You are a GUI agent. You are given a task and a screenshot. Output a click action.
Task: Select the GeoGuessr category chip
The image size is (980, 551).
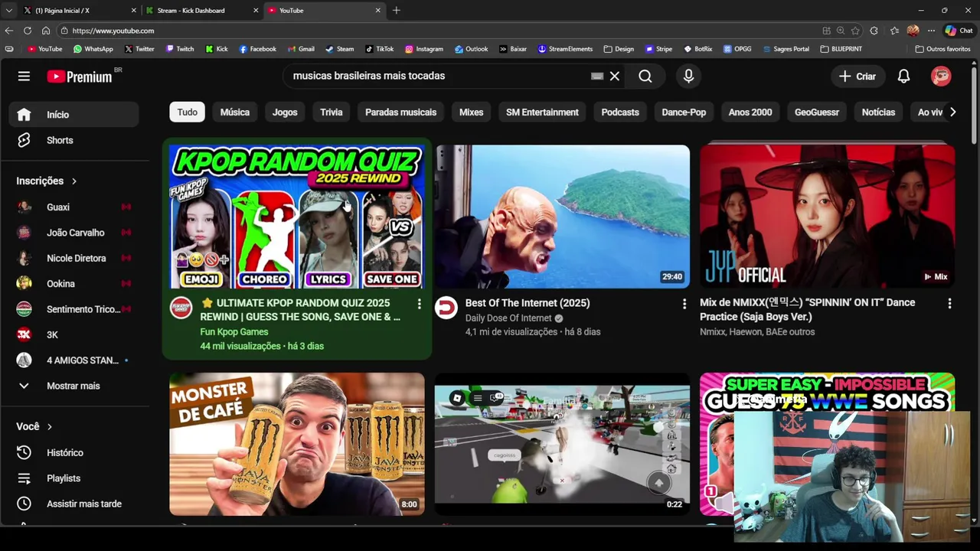click(817, 112)
